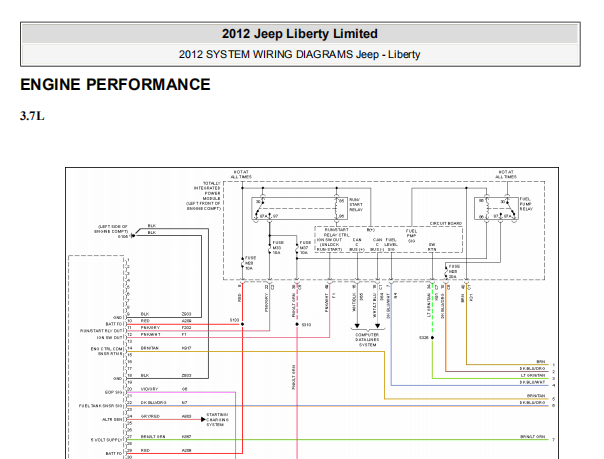604x459 pixels.
Task: Click 'STARTING/CHARGING SYSTEM' reference
Action: tap(218, 419)
